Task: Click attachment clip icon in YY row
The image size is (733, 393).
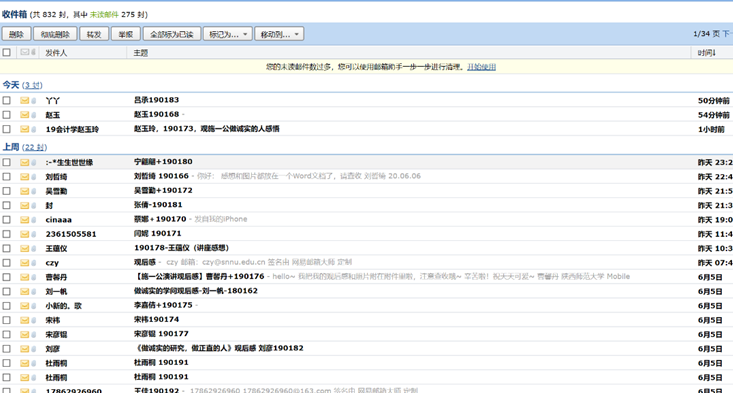Action: (34, 100)
